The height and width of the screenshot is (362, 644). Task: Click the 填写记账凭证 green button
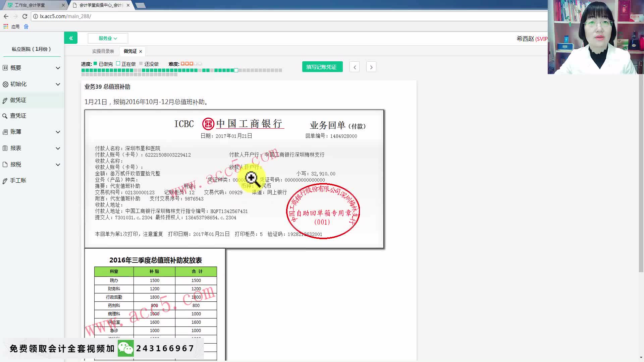coord(322,67)
